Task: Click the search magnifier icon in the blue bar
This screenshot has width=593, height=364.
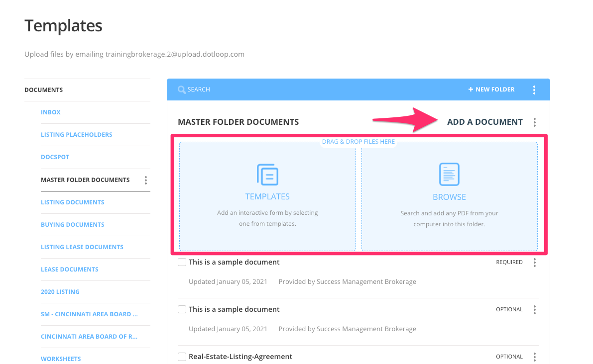Action: pos(182,89)
